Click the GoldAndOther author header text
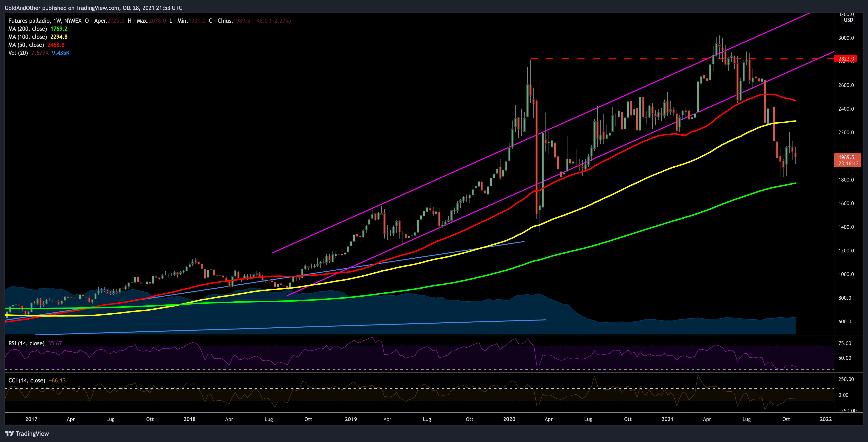868x442 pixels. tap(23, 8)
